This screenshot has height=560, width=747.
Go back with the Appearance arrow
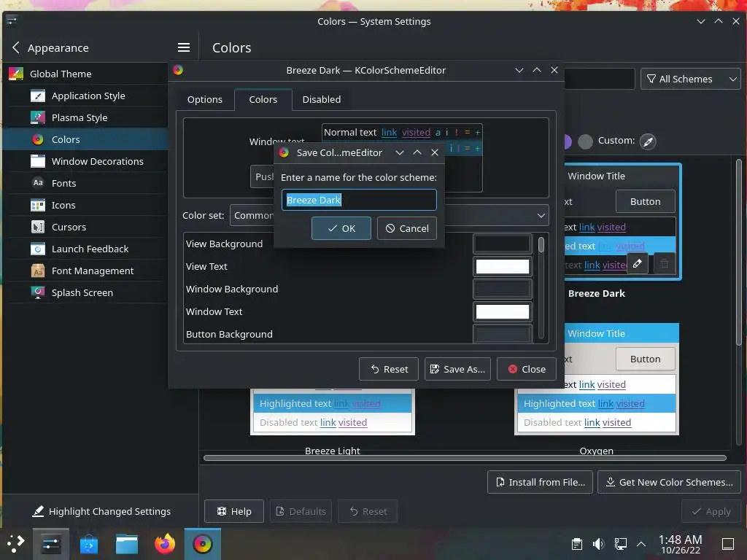click(16, 47)
